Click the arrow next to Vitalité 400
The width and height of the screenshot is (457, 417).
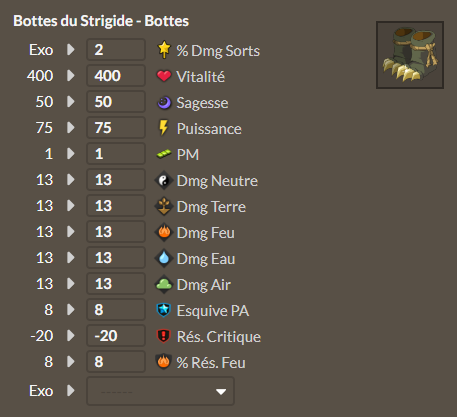pyautogui.click(x=70, y=75)
